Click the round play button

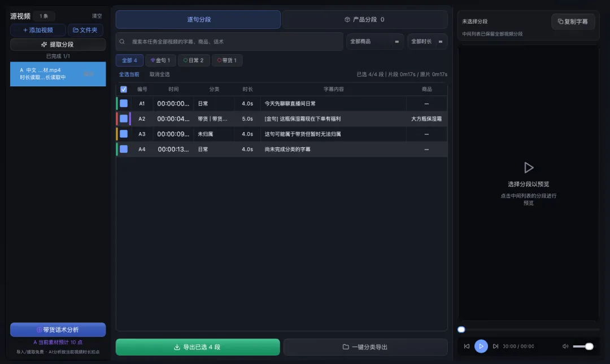(481, 346)
